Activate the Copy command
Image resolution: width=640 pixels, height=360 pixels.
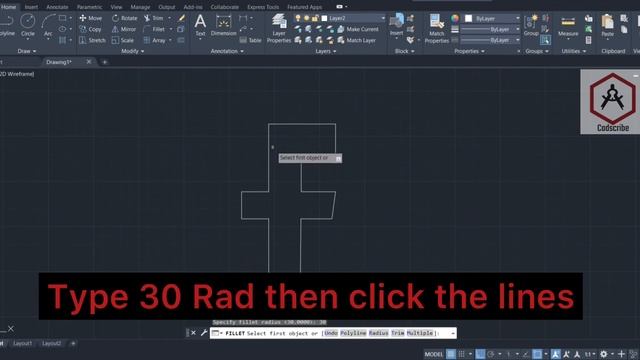click(90, 29)
